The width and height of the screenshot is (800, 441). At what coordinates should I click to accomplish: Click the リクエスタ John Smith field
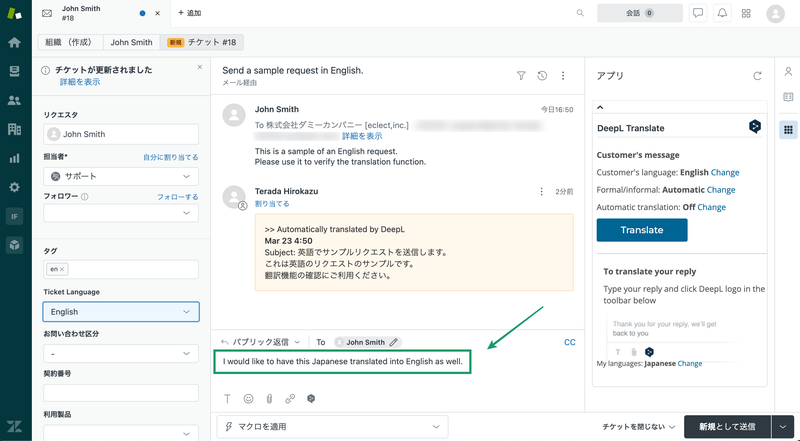click(x=121, y=134)
